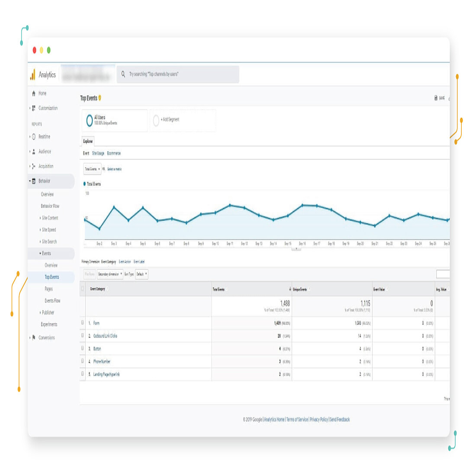
Task: Check the Outbound Link Clicks row checkbox
Action: click(x=83, y=335)
